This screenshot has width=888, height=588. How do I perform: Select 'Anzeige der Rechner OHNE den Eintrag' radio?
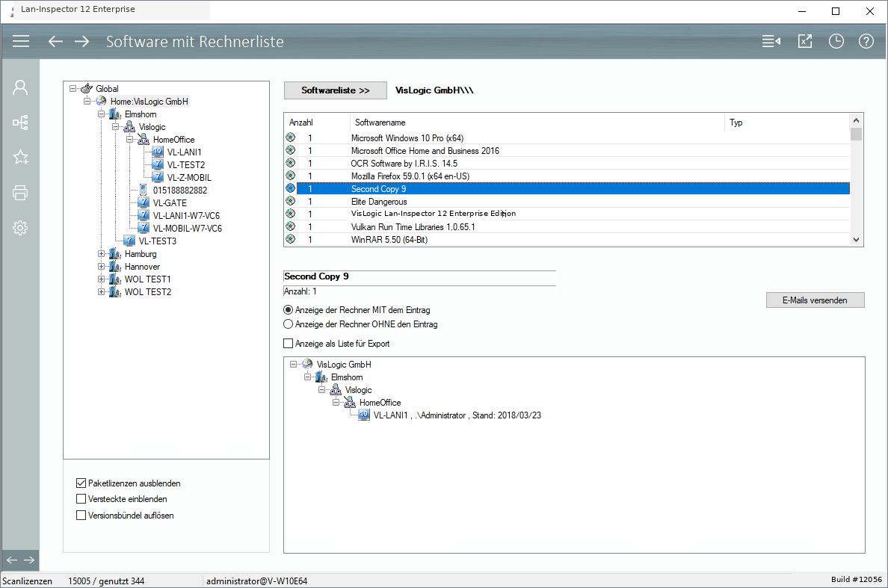289,324
